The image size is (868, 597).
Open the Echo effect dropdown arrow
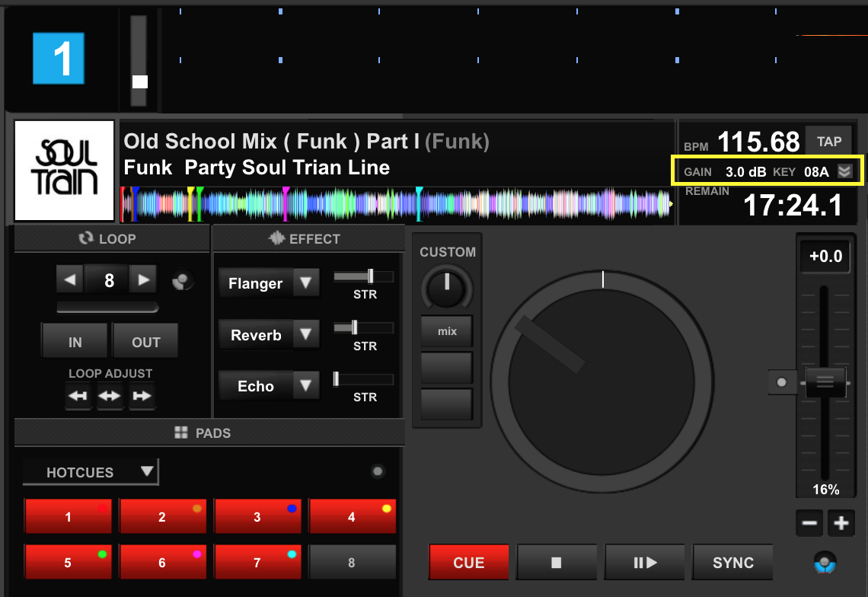point(305,385)
